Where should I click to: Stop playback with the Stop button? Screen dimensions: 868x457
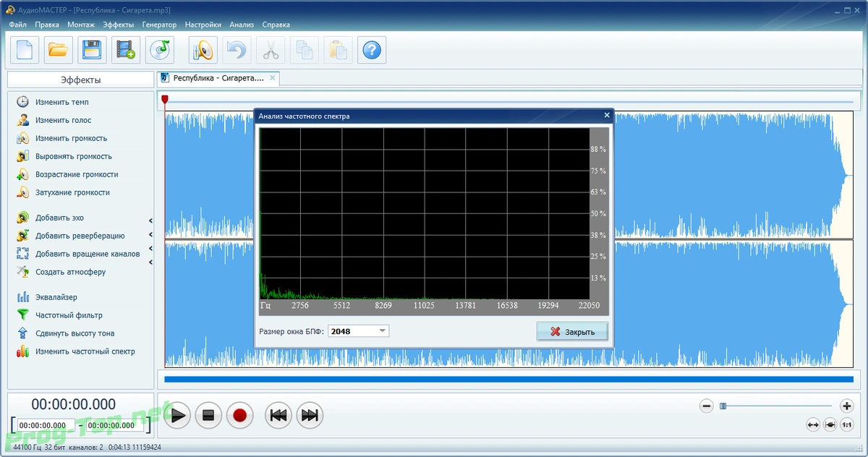[x=208, y=416]
